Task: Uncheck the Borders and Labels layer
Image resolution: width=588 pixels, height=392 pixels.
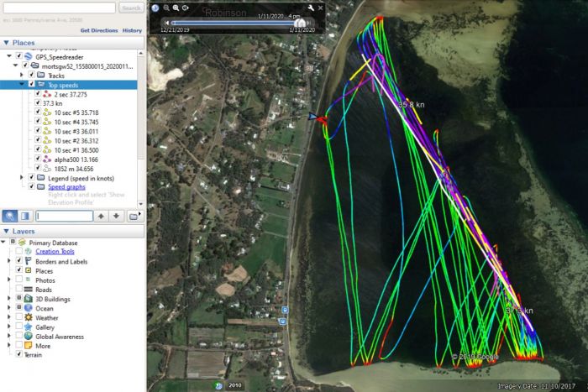Action: click(x=19, y=261)
